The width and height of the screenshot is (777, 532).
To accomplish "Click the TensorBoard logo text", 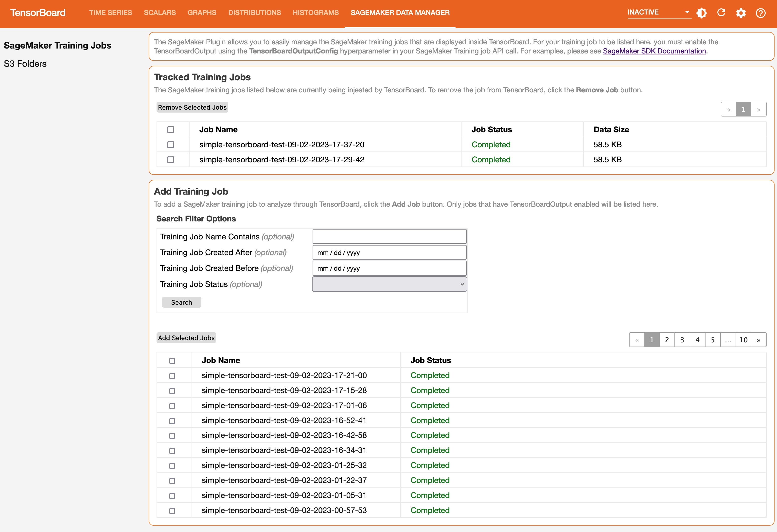I will [38, 13].
